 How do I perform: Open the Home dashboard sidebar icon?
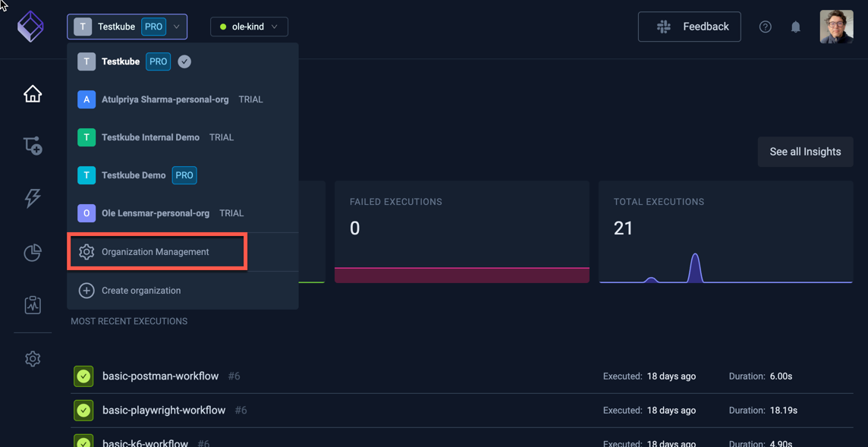(x=33, y=94)
